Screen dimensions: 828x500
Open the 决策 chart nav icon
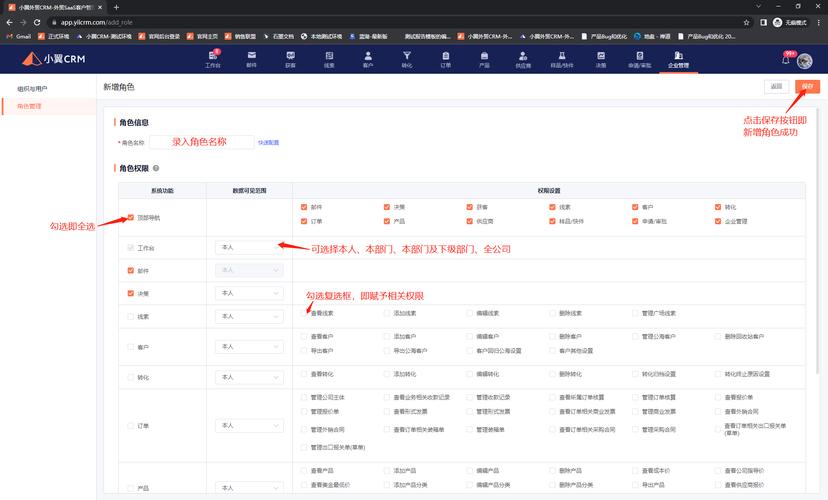(x=601, y=59)
